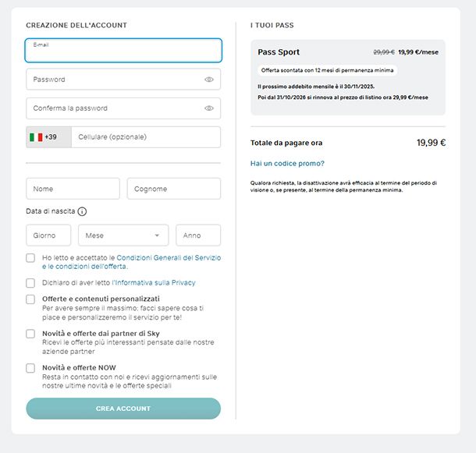Show password with the eye icon
This screenshot has height=453, width=476.
209,80
